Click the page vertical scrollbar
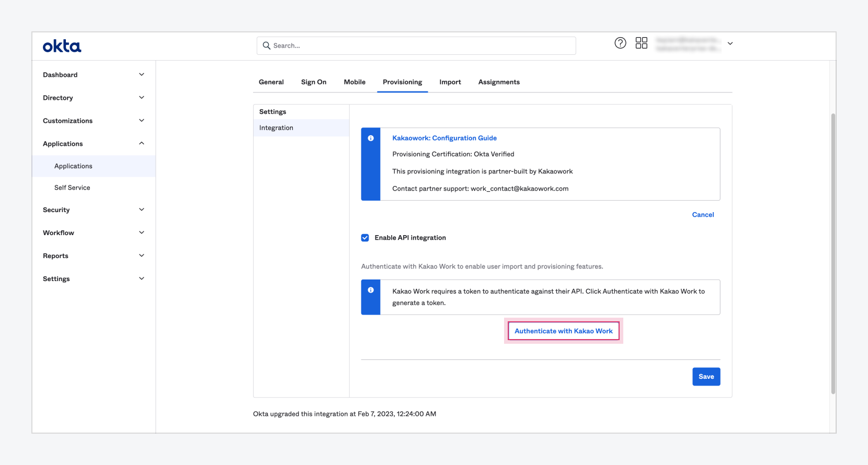Image resolution: width=868 pixels, height=465 pixels. 833,253
